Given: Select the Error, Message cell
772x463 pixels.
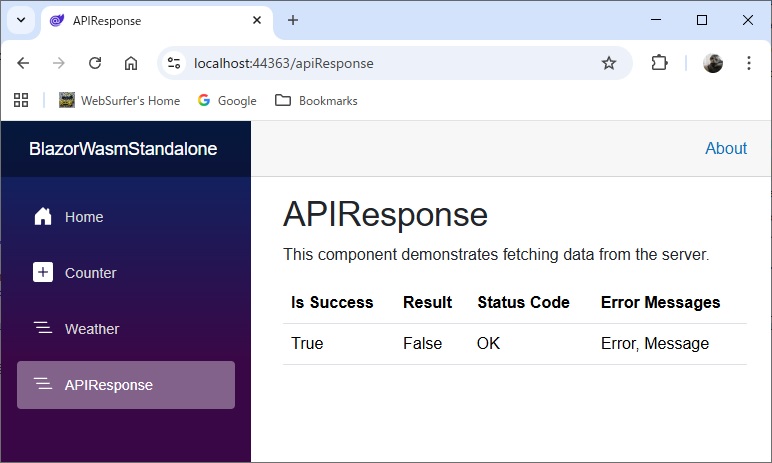Looking at the screenshot, I should point(655,344).
